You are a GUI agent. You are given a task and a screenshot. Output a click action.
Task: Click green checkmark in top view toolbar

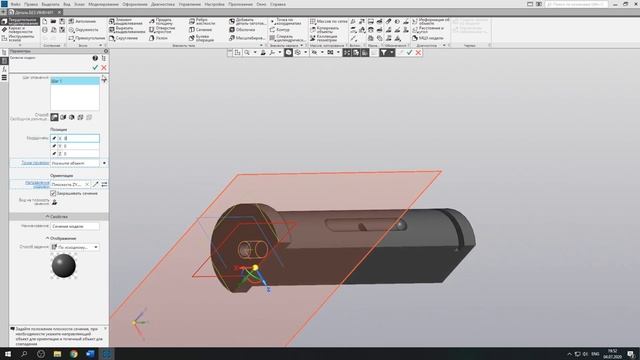pos(409,53)
